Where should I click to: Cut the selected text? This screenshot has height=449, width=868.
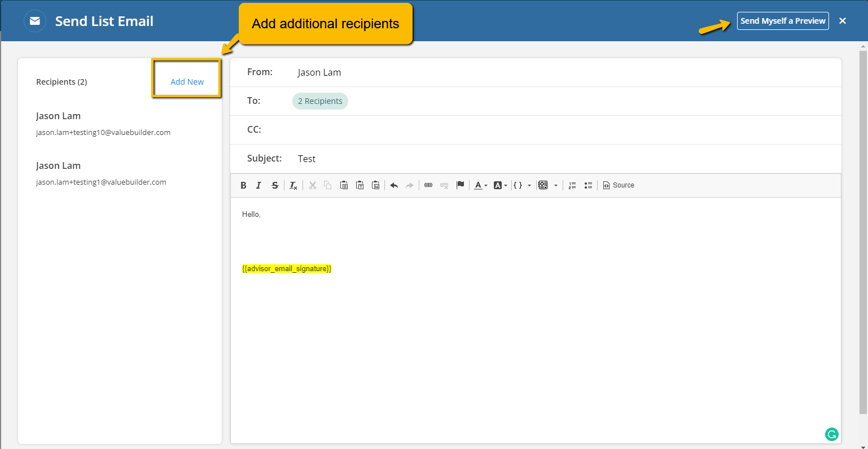[312, 185]
